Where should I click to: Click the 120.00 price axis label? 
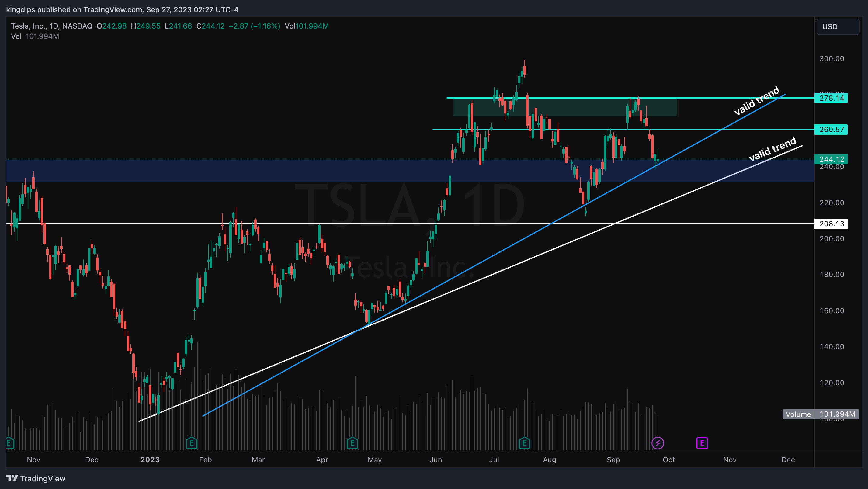(832, 383)
